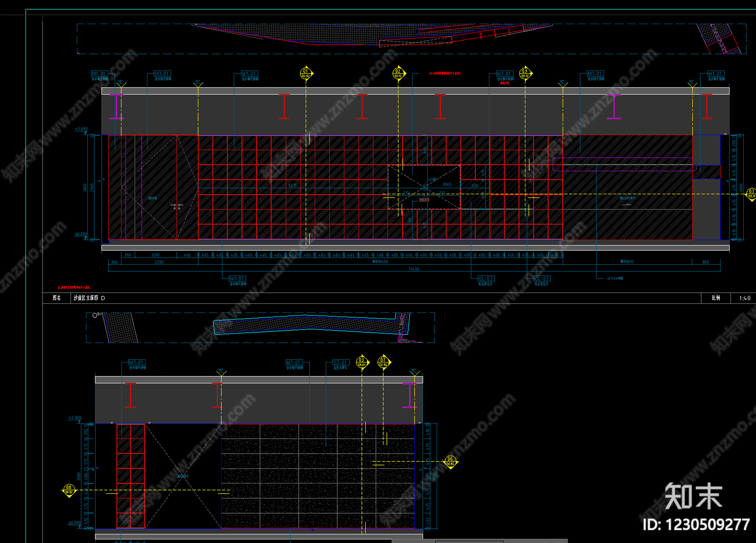Click the 1200 door width dimension

click(x=155, y=255)
